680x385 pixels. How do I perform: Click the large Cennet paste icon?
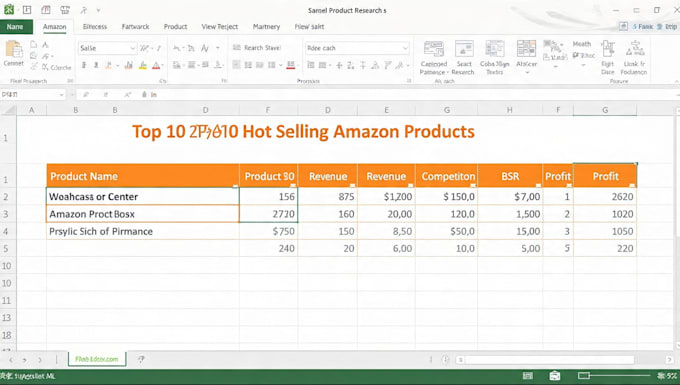(x=13, y=49)
